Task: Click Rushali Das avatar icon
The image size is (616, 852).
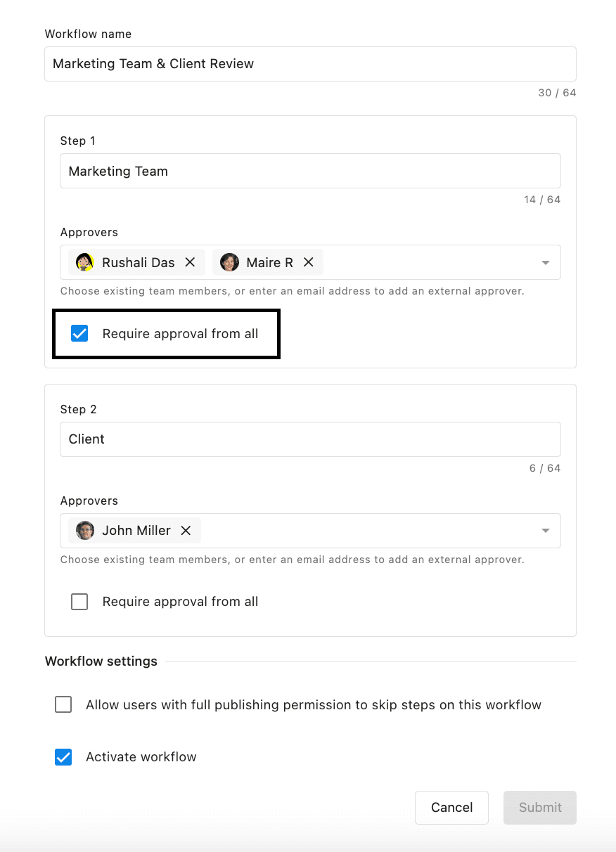Action: [x=85, y=262]
